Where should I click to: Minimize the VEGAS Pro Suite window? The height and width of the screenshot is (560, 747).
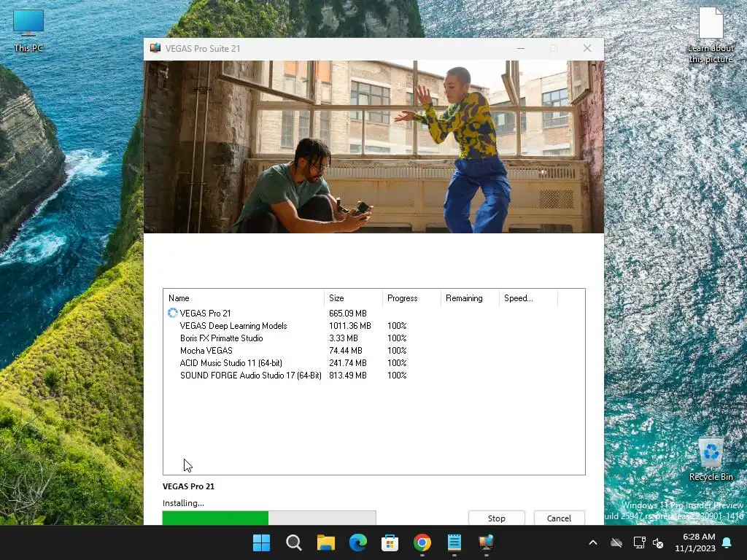(521, 48)
